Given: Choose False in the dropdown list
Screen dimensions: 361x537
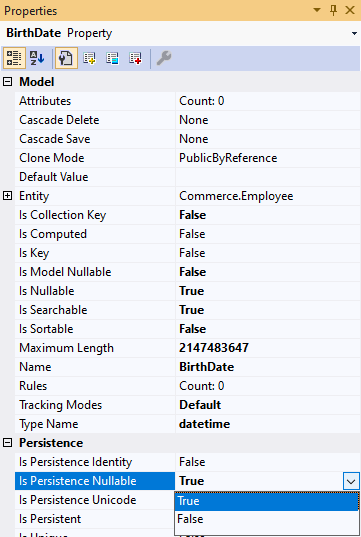Looking at the screenshot, I should pos(267,519).
